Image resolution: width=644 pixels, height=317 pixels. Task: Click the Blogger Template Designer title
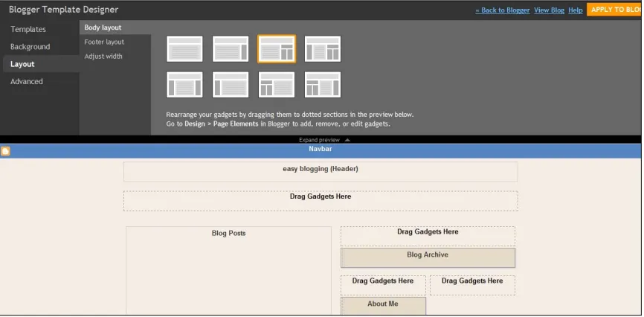pyautogui.click(x=64, y=10)
